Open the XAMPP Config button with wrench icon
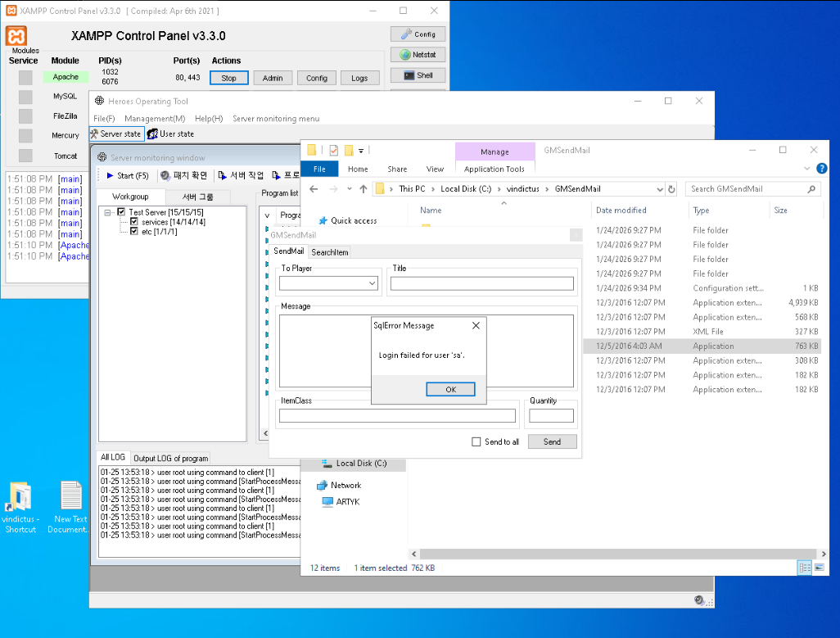 click(x=418, y=34)
